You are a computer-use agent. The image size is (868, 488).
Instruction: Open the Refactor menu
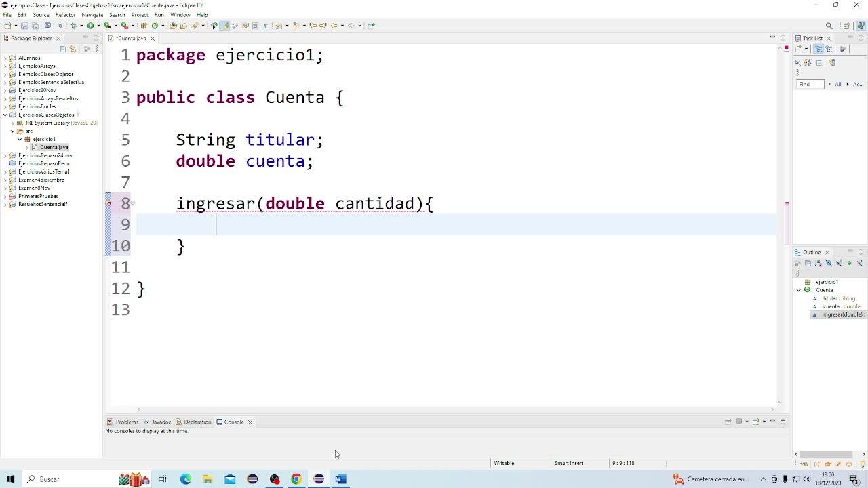[66, 15]
